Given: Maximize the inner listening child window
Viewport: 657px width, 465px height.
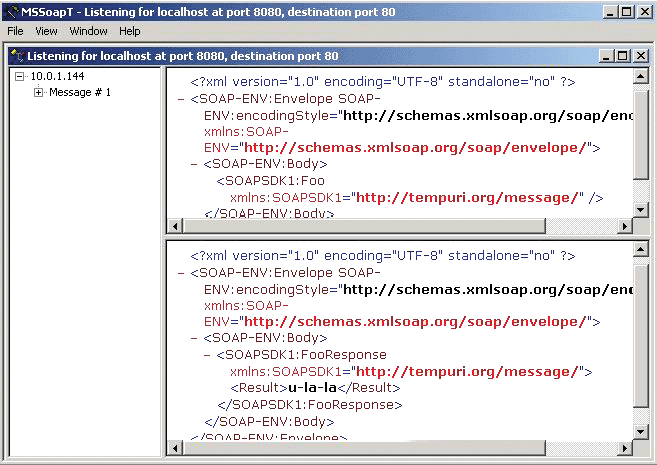Looking at the screenshot, I should pos(622,57).
